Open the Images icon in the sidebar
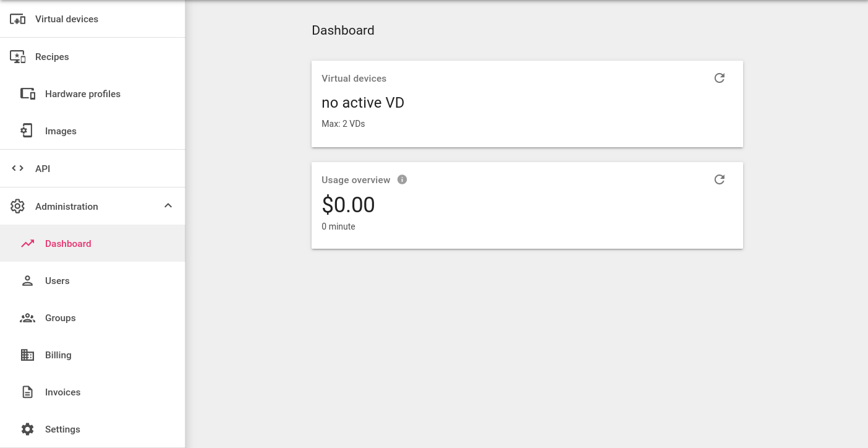This screenshot has height=448, width=868. tap(26, 131)
